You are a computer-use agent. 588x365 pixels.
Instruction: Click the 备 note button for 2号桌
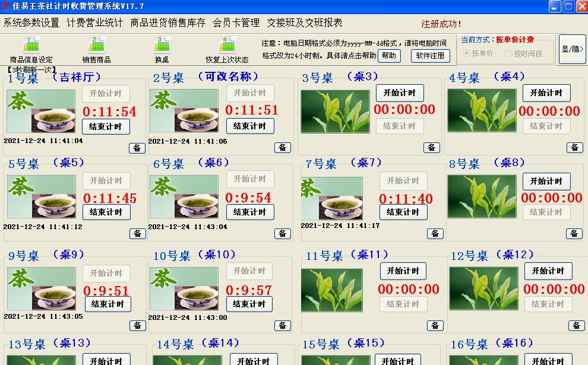[283, 148]
